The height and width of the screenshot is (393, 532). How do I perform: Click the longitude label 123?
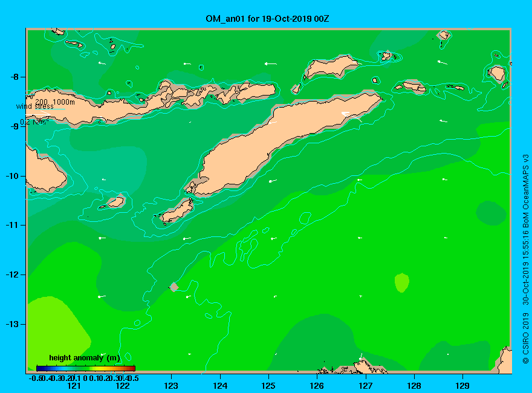click(171, 386)
